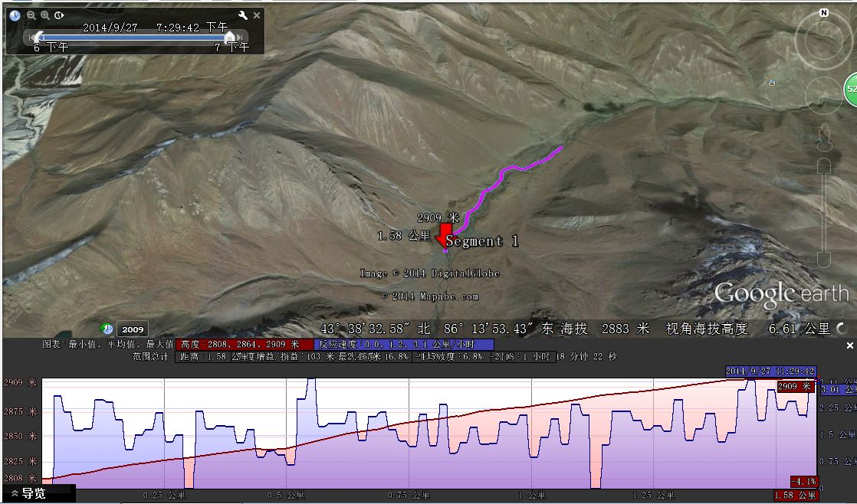Zoom in the time slider range
Screen dimensions: 857x504
coord(44,15)
